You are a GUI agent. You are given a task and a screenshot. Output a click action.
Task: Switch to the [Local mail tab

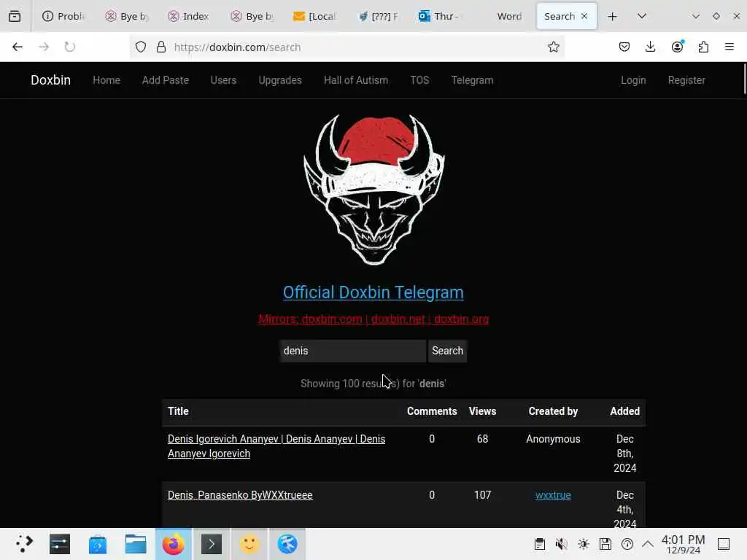[314, 16]
